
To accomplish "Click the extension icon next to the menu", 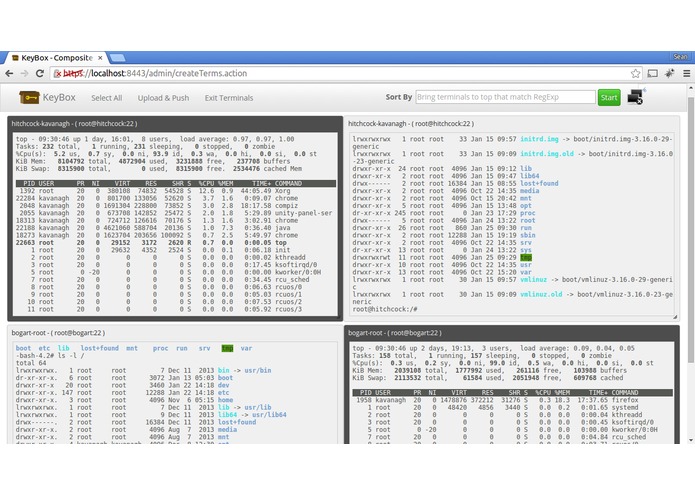I will [670, 74].
